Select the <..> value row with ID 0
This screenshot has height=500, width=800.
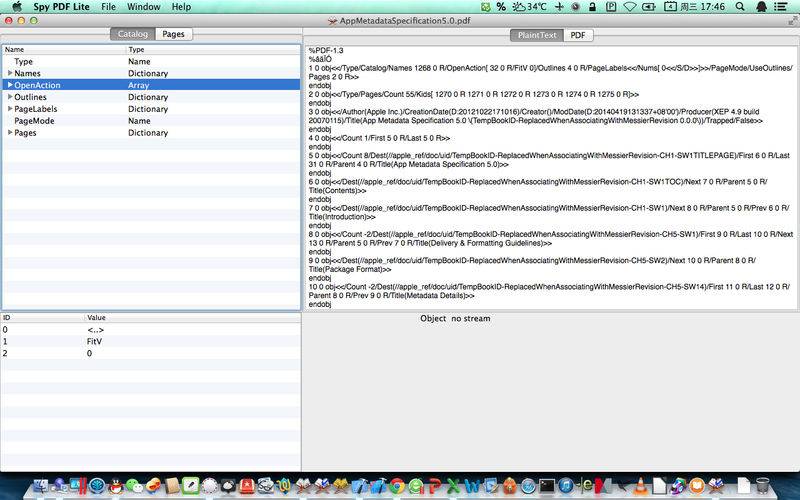click(151, 330)
